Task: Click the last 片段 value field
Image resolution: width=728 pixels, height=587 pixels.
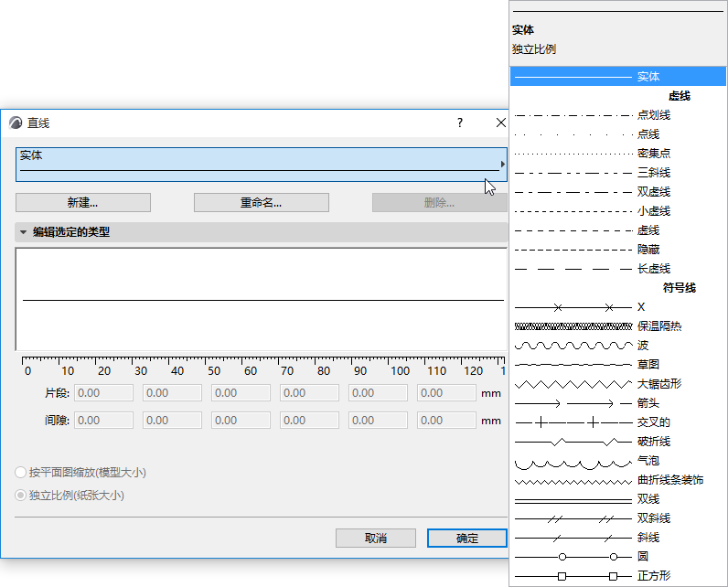Action: point(446,393)
